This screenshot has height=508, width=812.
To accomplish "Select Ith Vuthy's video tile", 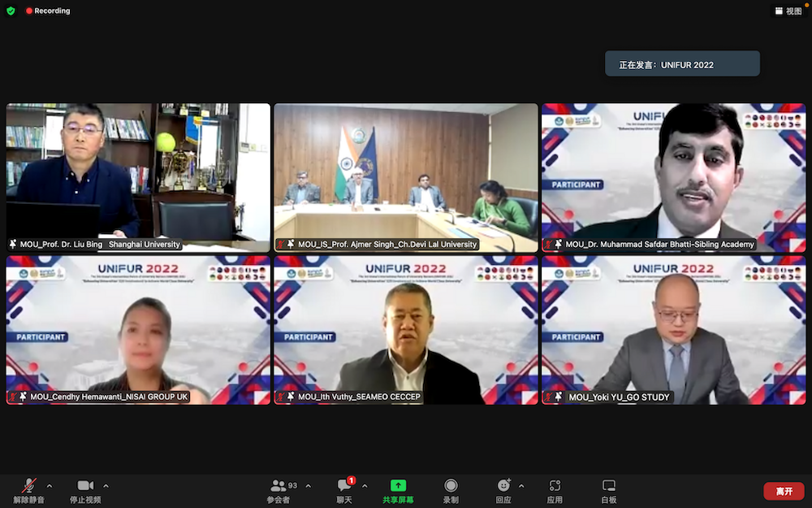I will tap(406, 330).
